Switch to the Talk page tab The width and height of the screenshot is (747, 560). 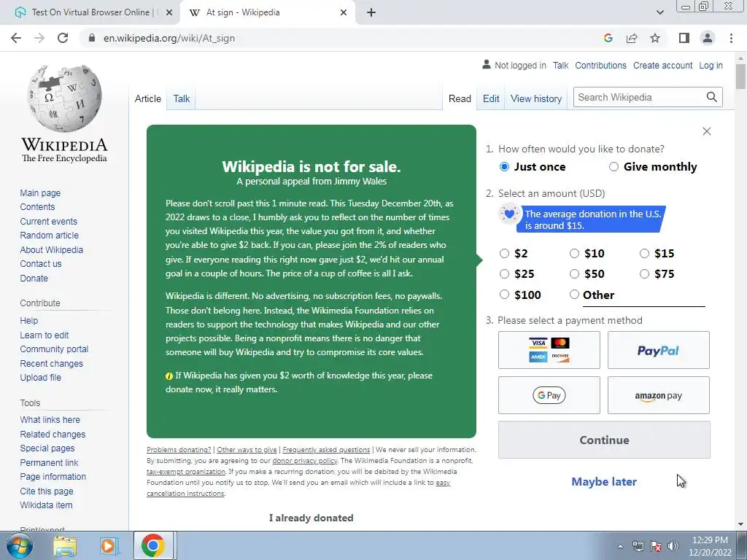[x=181, y=98]
